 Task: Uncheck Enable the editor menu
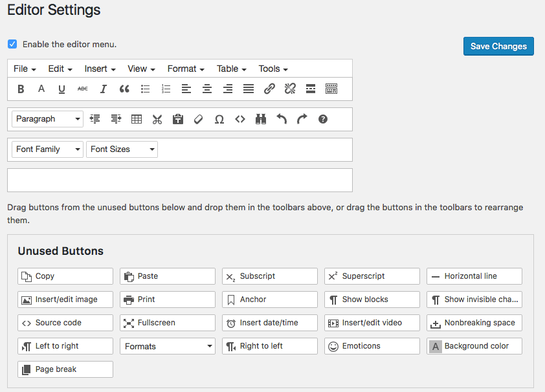point(12,44)
